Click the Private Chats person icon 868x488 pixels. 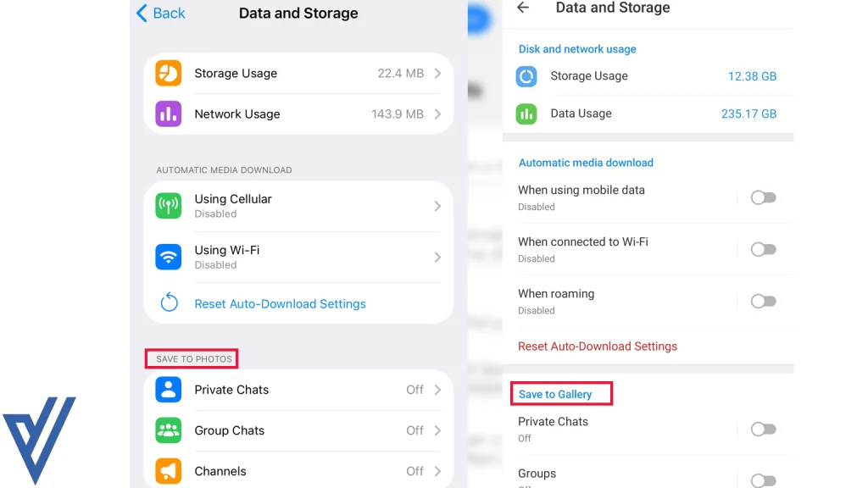169,390
